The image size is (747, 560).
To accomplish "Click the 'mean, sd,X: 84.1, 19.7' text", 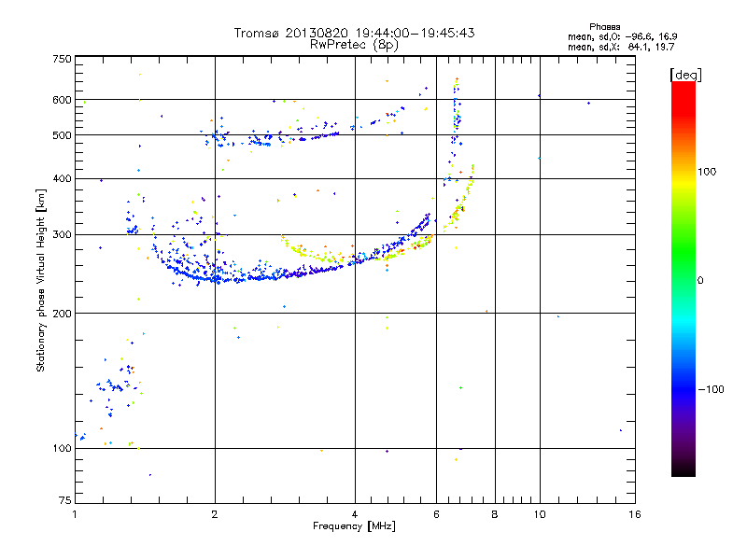I will click(x=621, y=47).
